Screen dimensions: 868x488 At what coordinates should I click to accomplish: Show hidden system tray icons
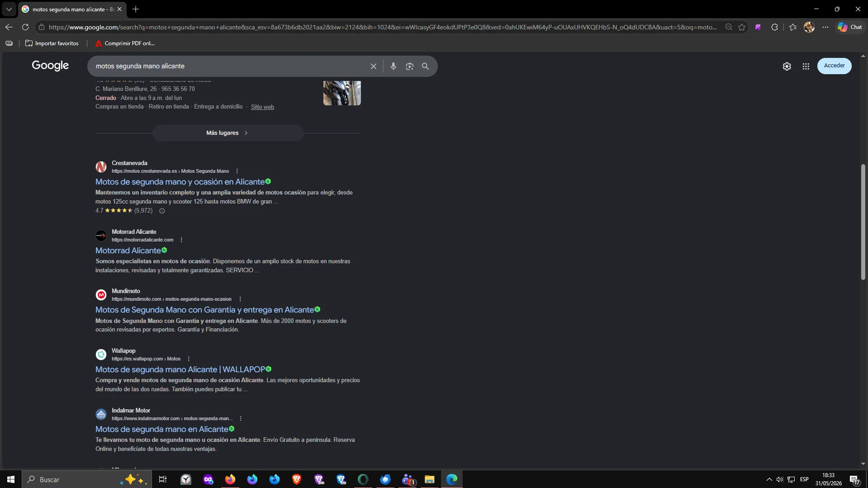769,479
